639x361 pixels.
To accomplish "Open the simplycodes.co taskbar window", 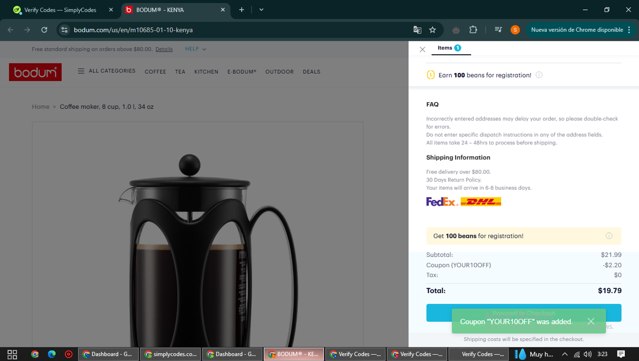I will pyautogui.click(x=171, y=354).
